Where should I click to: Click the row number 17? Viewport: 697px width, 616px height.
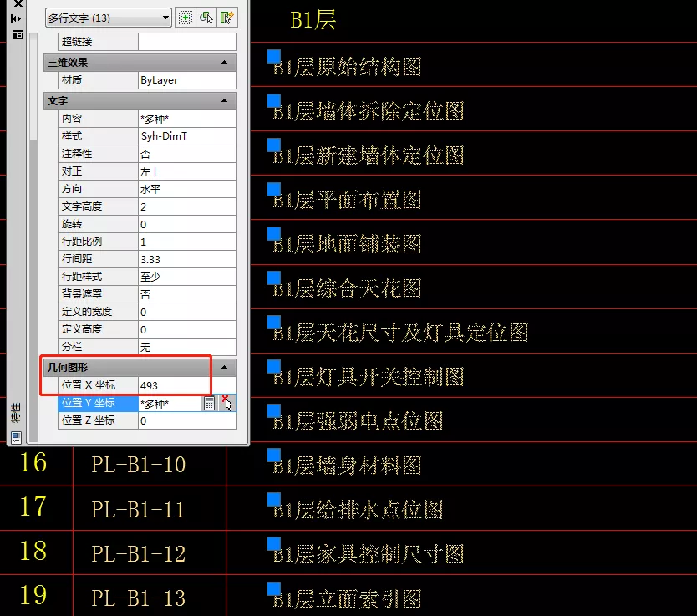point(33,507)
